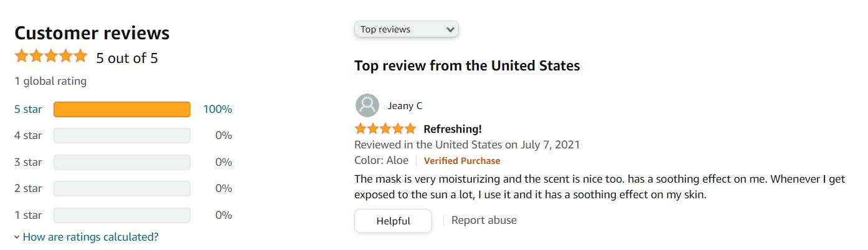
Task: Click the 4 star label
Action: (x=28, y=135)
